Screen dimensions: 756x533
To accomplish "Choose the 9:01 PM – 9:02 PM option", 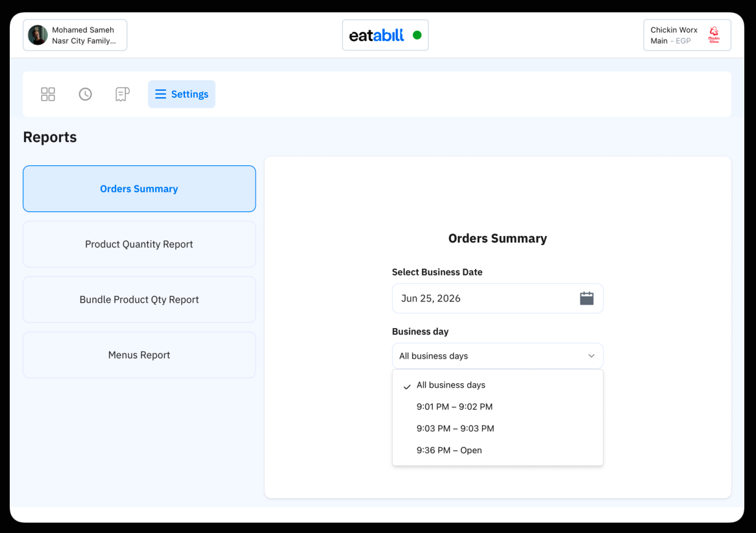I will (x=498, y=407).
